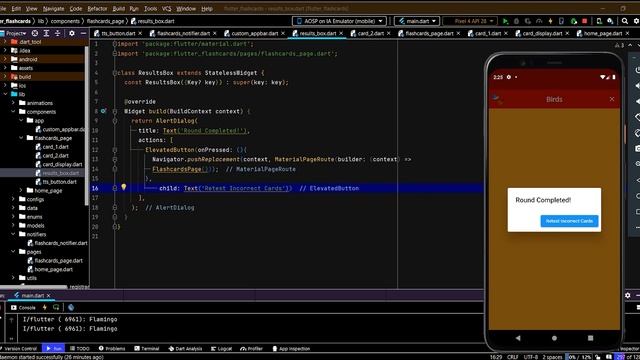Open card_display.dart in project tree

[x=62, y=164]
